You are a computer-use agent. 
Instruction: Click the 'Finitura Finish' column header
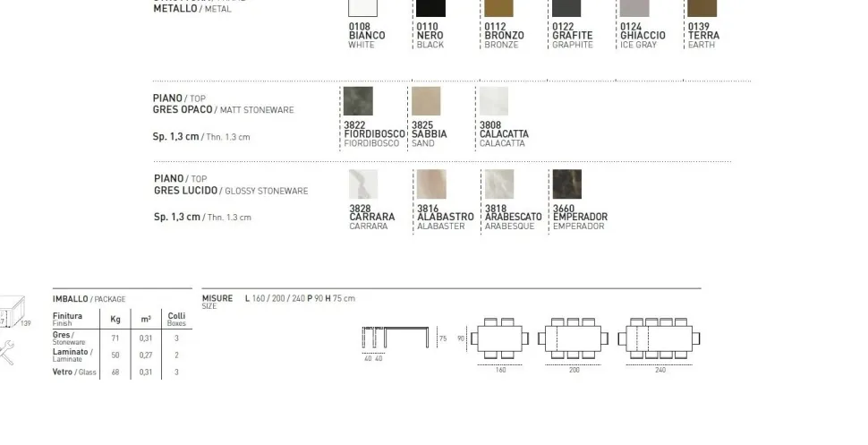click(x=67, y=319)
